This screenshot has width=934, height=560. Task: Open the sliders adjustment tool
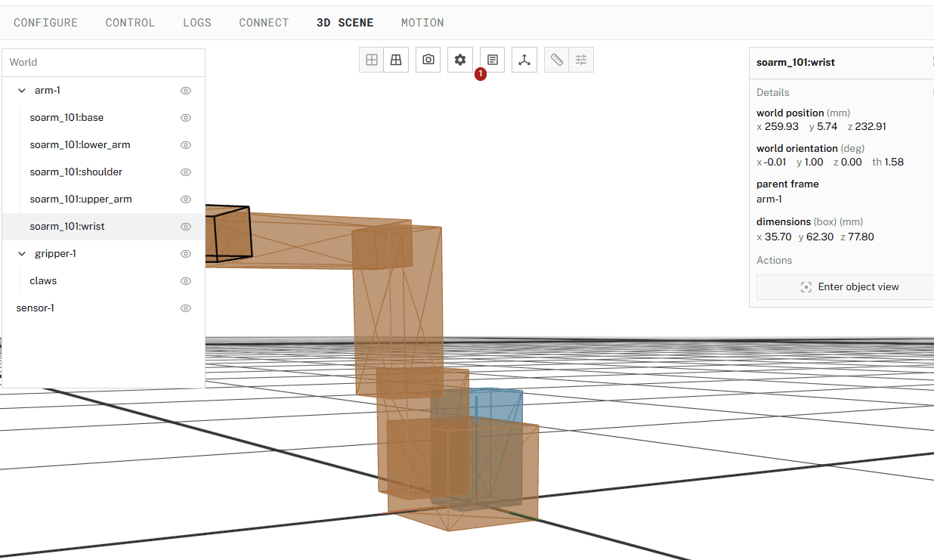pyautogui.click(x=581, y=60)
